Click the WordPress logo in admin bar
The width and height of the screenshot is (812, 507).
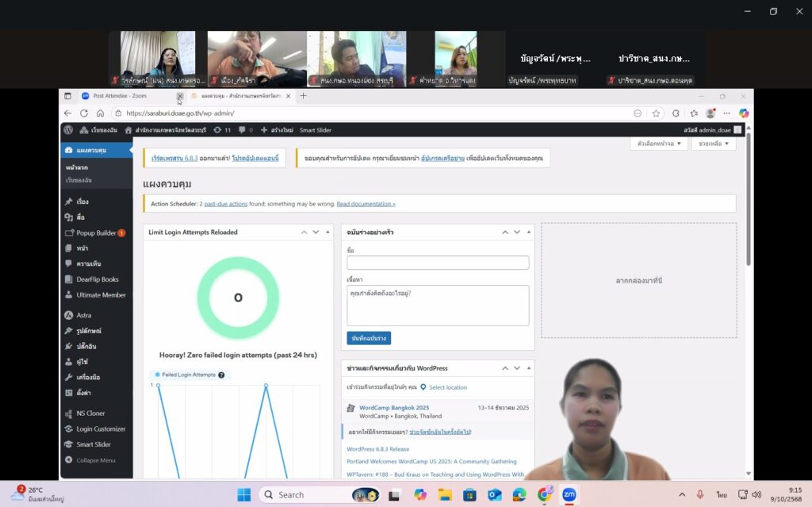(x=68, y=129)
